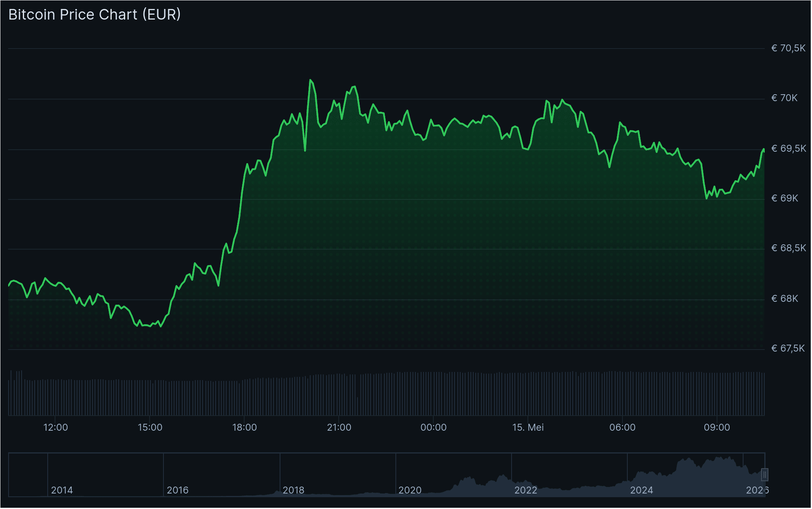
Task: Click the 18:00 time axis label
Action: point(245,427)
